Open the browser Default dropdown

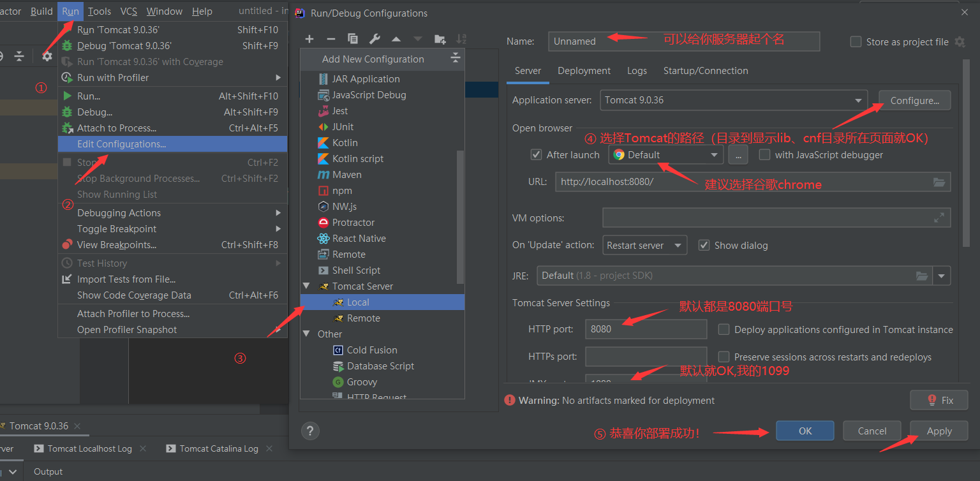pyautogui.click(x=666, y=154)
